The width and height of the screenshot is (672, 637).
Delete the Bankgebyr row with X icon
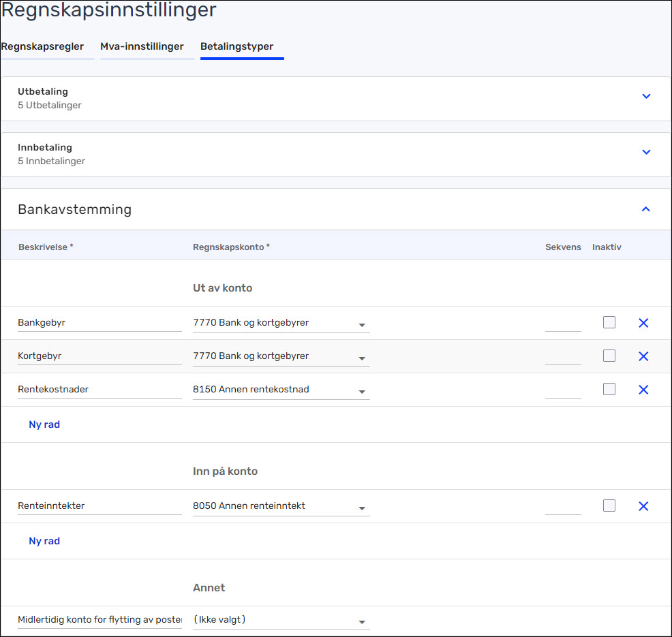[x=643, y=323]
